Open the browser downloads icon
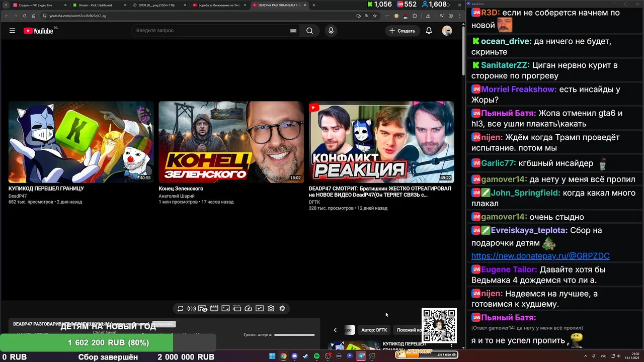This screenshot has height=362, width=644. pyautogui.click(x=428, y=16)
